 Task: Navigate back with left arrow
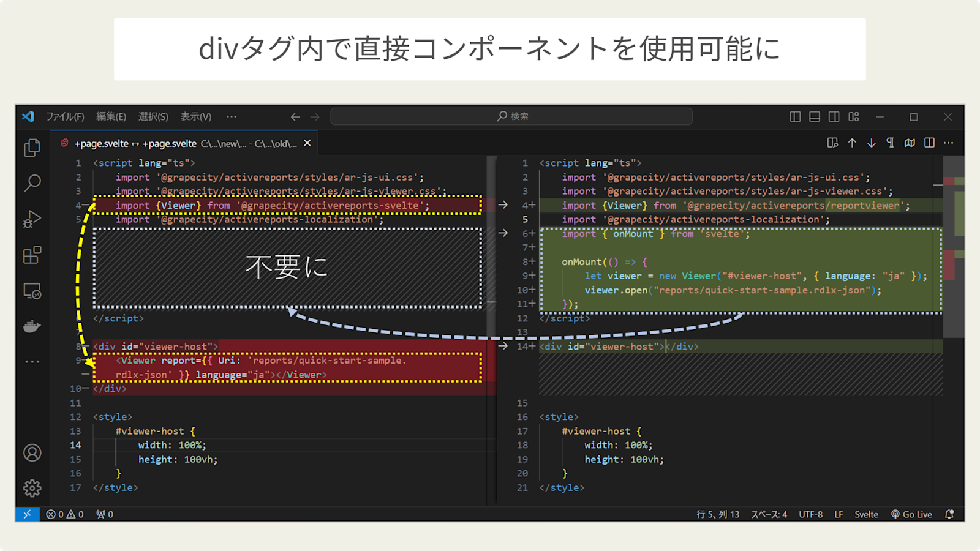[295, 116]
